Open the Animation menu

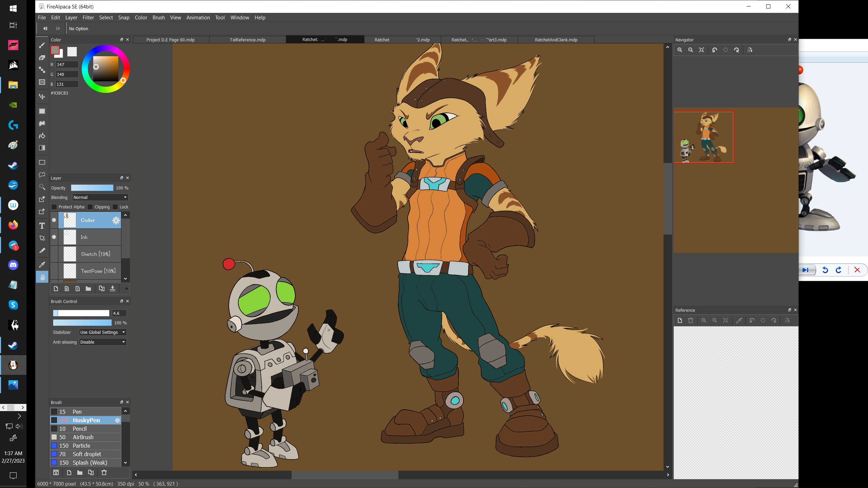[x=198, y=18]
